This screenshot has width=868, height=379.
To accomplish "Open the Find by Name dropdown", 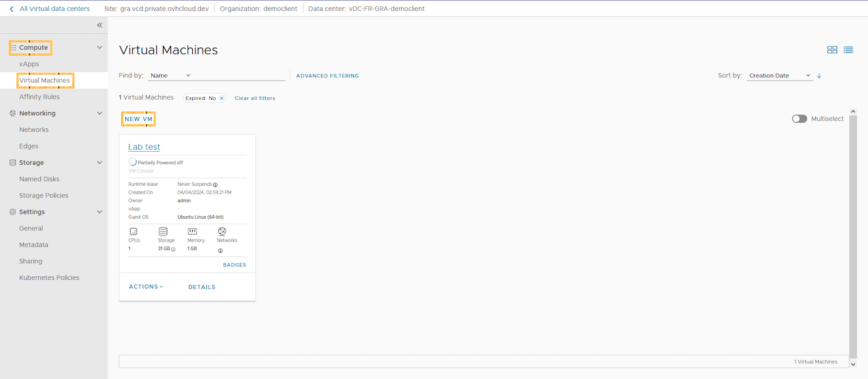I will click(x=170, y=75).
